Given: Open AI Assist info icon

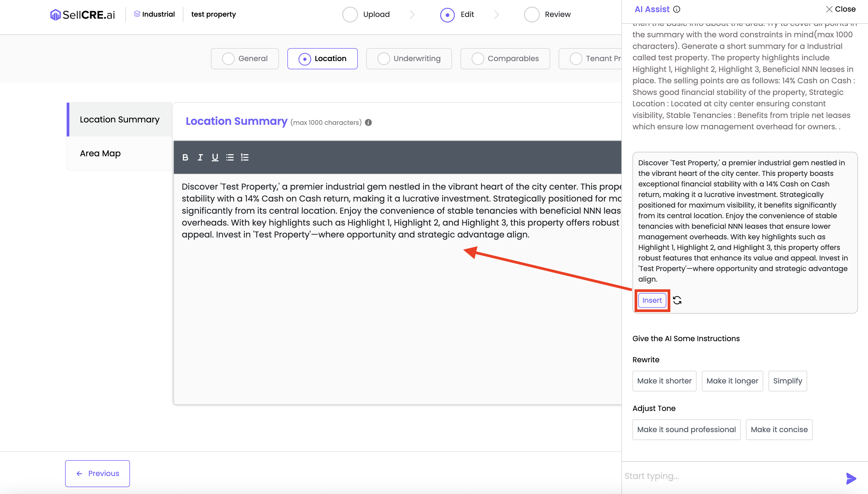Looking at the screenshot, I should pyautogui.click(x=677, y=10).
